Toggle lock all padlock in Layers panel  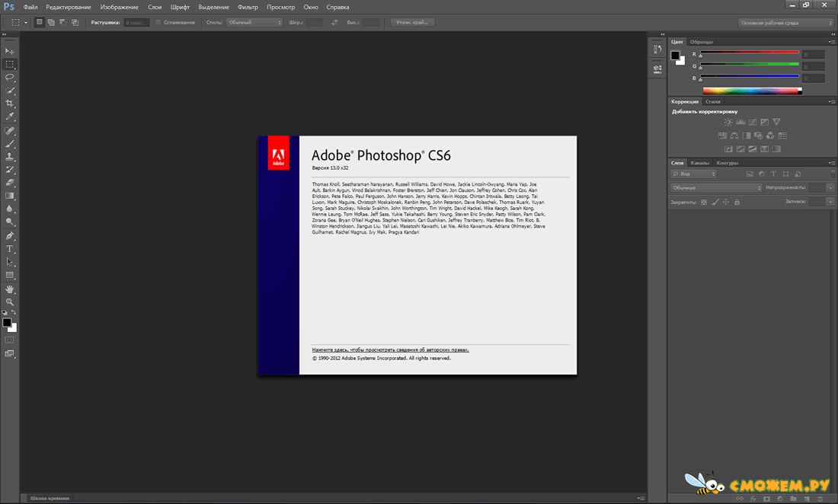[x=737, y=203]
